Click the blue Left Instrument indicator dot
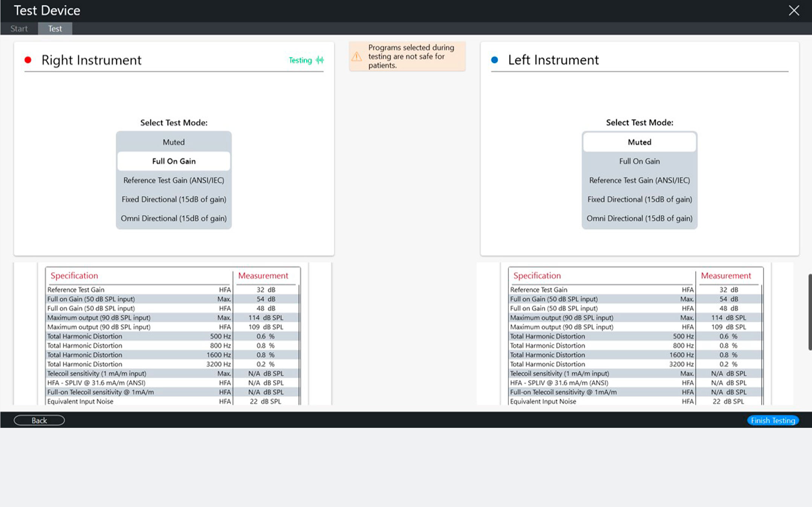 (x=495, y=60)
